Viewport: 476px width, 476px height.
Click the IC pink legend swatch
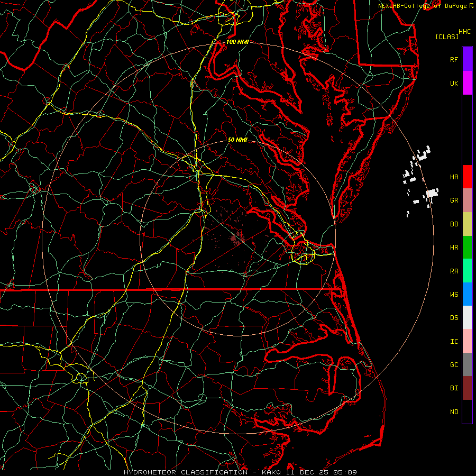coord(467,341)
